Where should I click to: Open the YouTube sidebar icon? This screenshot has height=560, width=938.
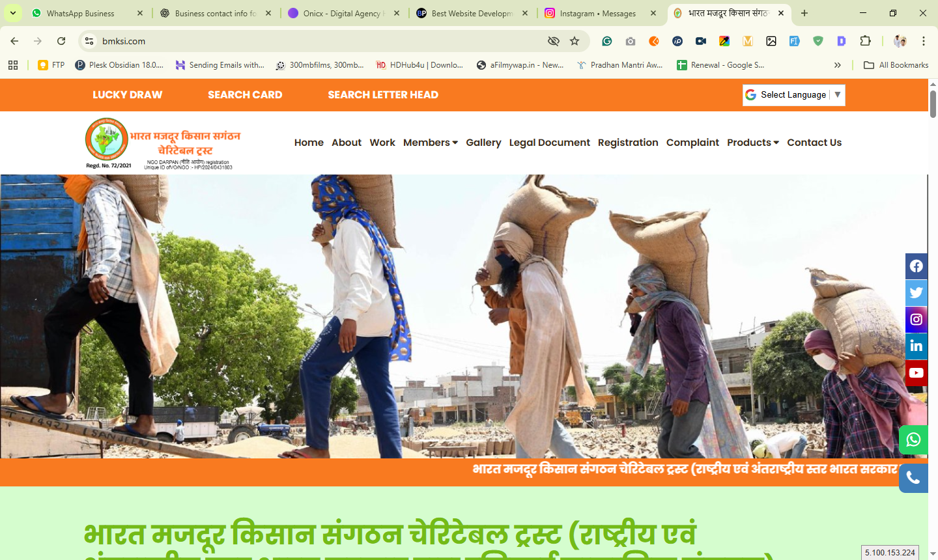(916, 373)
